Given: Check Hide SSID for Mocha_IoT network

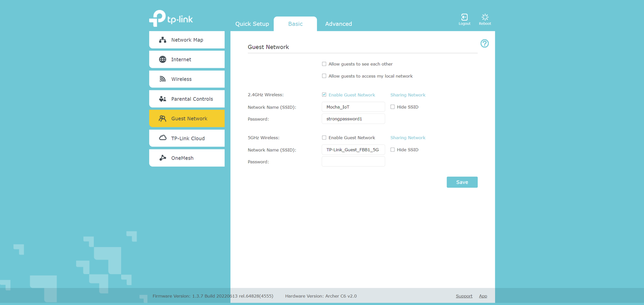Looking at the screenshot, I should tap(393, 107).
